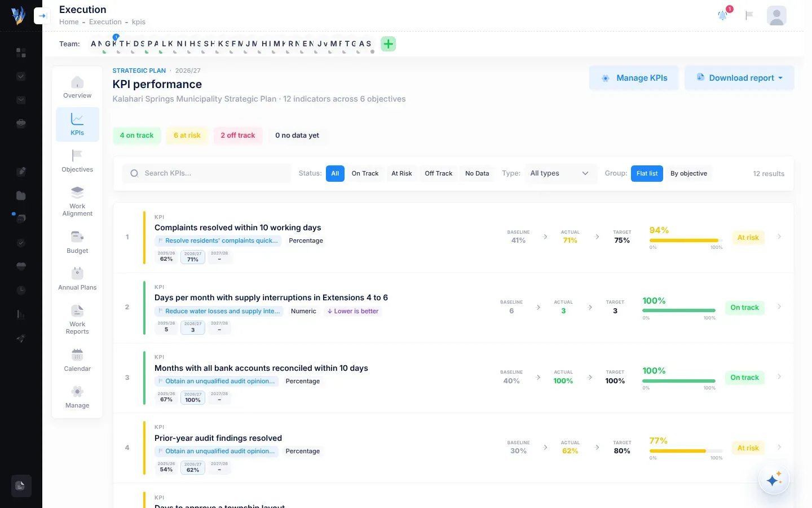812x508 pixels.
Task: Open the user profile avatar
Action: coord(776,15)
